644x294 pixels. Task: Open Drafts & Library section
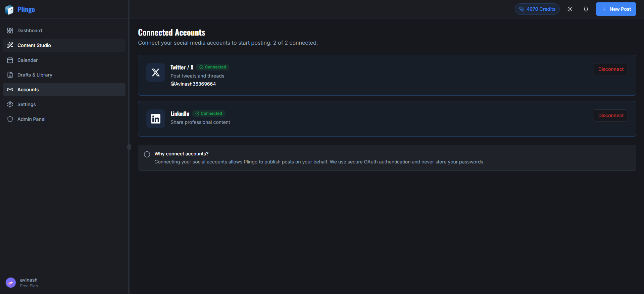pos(64,75)
